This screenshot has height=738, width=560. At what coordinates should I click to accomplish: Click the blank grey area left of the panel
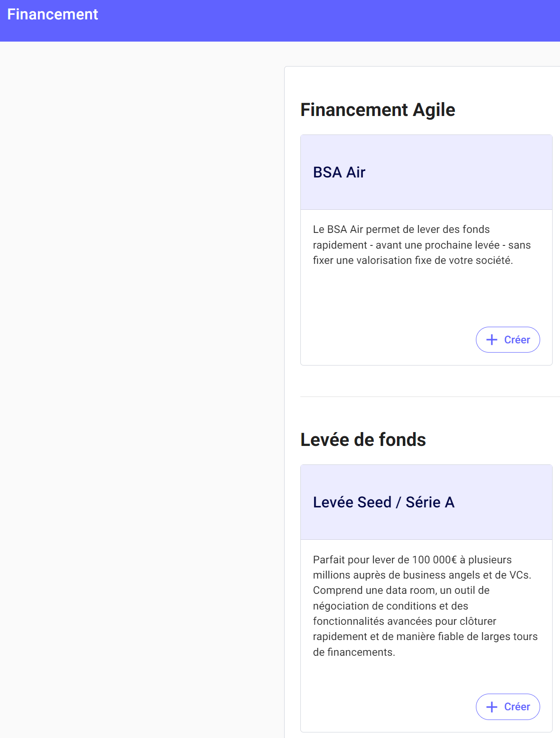(x=139, y=370)
